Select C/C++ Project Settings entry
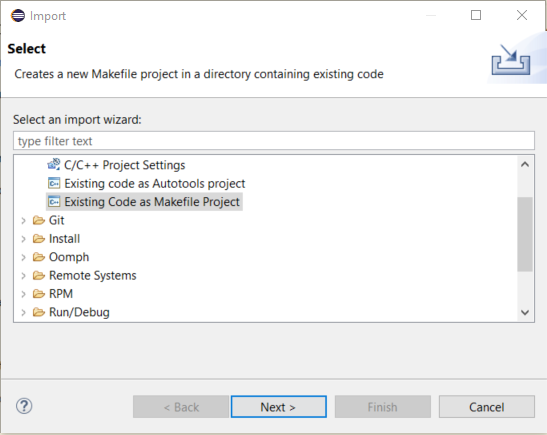The width and height of the screenshot is (547, 435). 125,165
